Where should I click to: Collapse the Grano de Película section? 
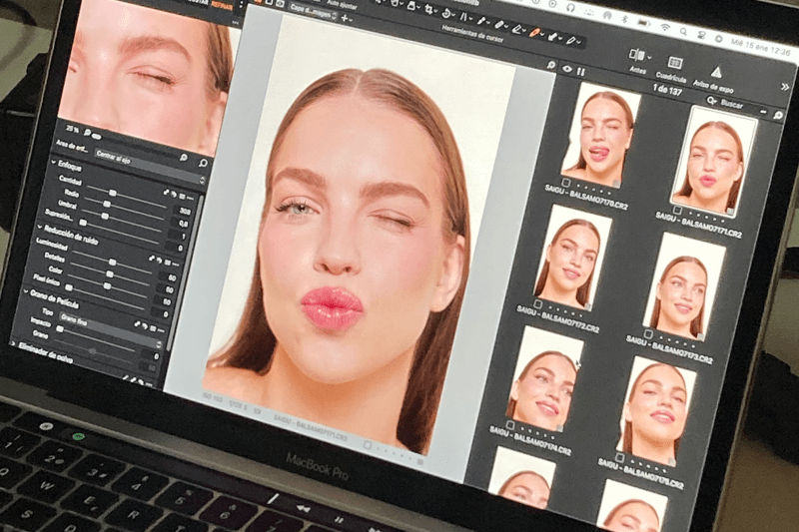click(26, 291)
